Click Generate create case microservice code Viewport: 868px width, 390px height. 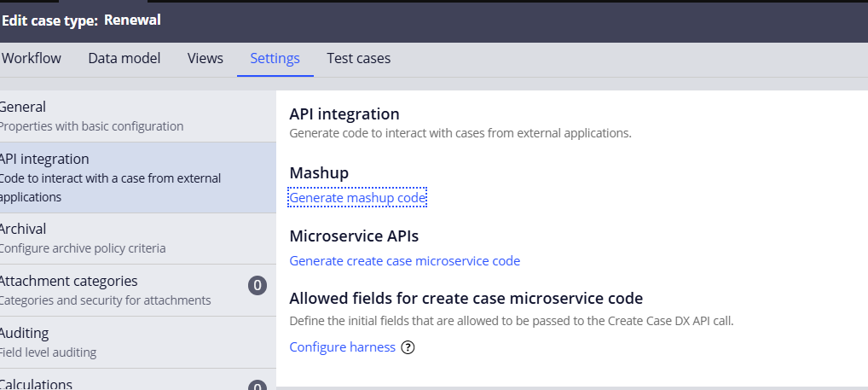[404, 261]
